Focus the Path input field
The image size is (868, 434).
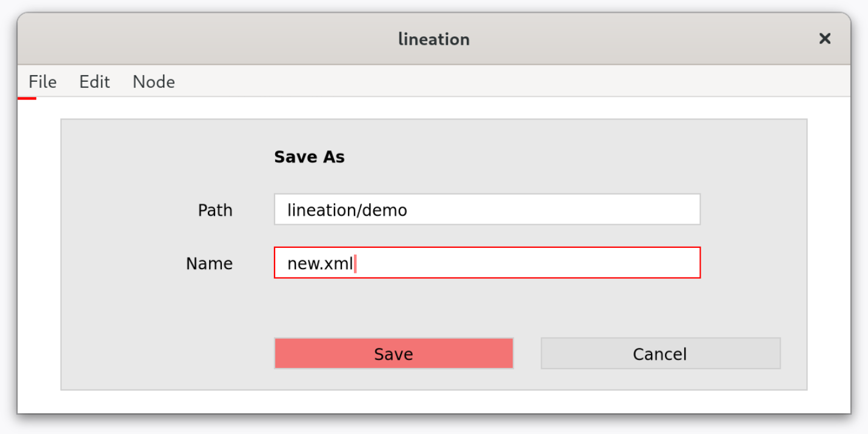pos(487,210)
